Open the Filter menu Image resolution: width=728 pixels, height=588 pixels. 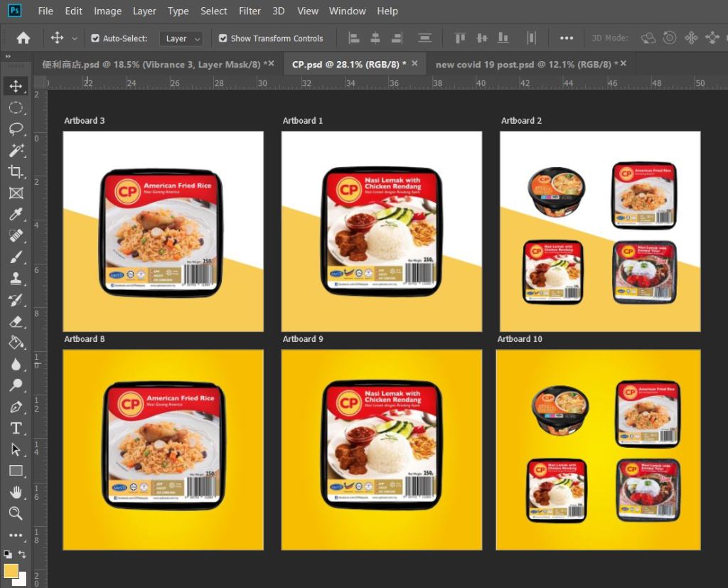pyautogui.click(x=250, y=11)
